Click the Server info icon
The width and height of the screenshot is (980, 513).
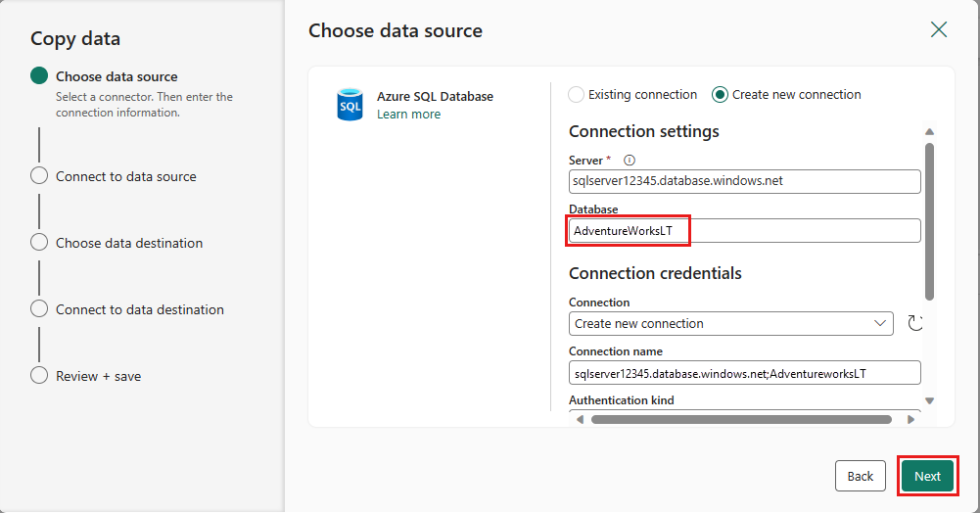pos(630,160)
